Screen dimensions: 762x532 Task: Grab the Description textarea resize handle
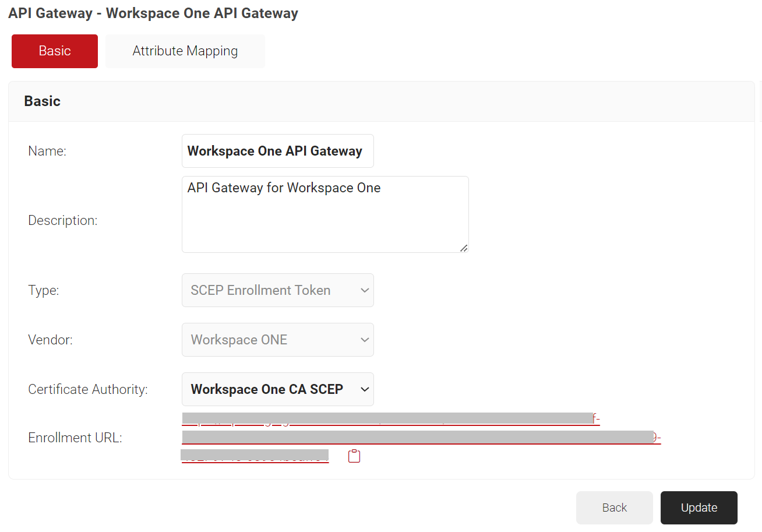coord(464,248)
